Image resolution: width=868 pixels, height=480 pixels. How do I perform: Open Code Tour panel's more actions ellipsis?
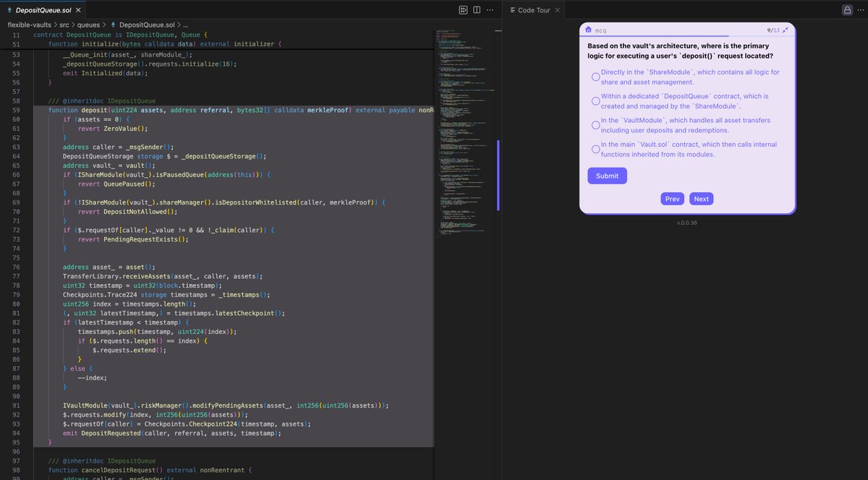coord(861,10)
